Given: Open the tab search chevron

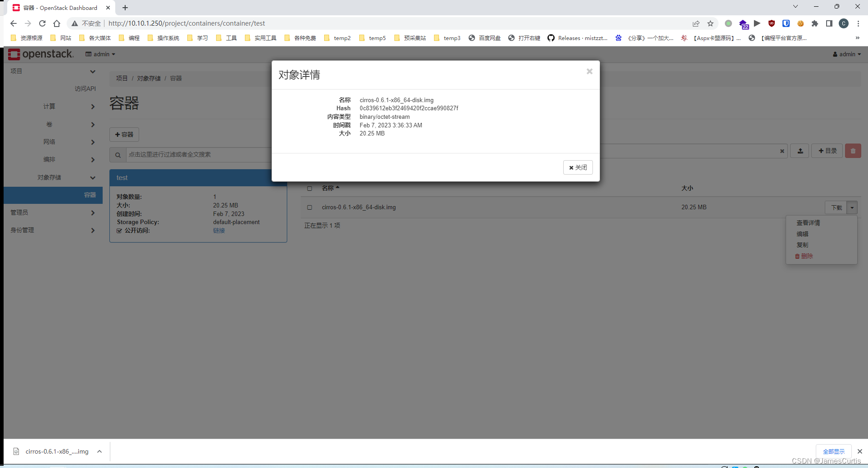Looking at the screenshot, I should point(796,6).
